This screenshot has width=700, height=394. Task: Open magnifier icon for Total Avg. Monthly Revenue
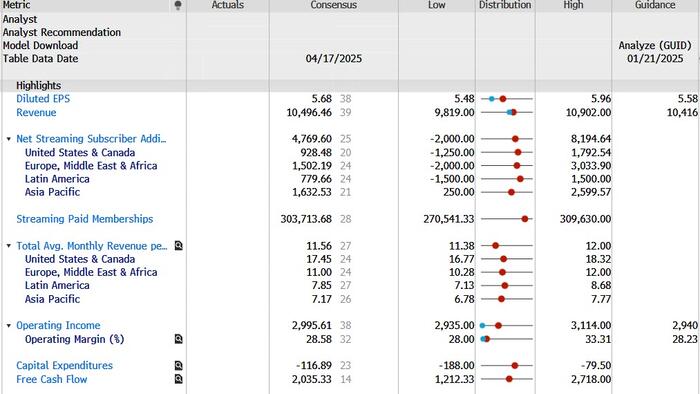(x=179, y=245)
